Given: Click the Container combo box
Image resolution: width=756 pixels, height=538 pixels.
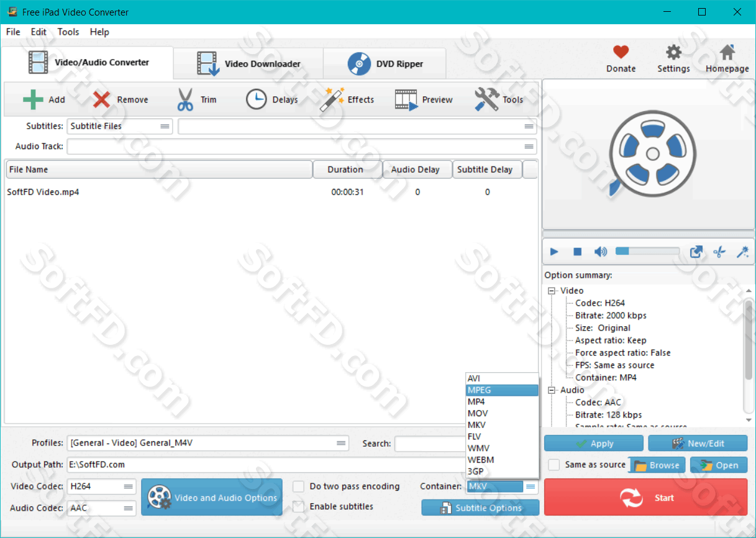Looking at the screenshot, I should pos(502,486).
